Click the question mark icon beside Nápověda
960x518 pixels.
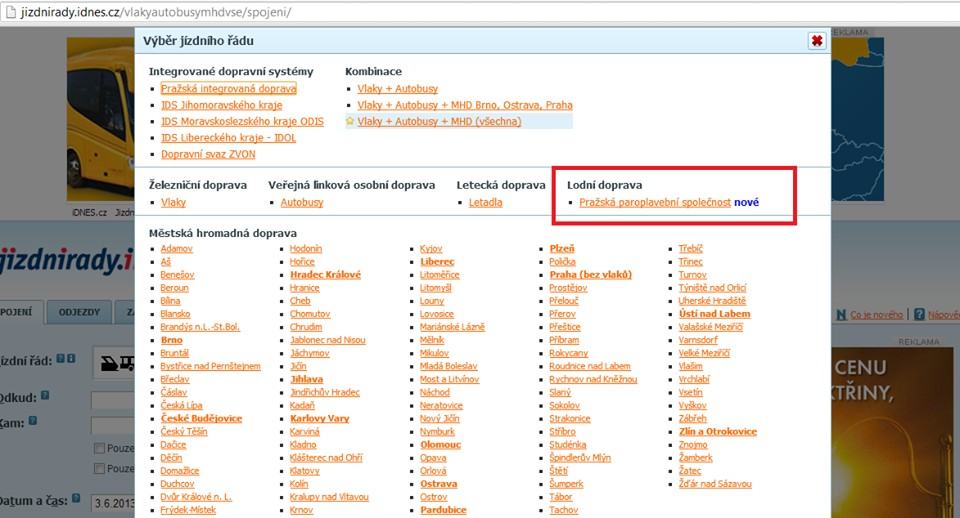click(x=919, y=314)
